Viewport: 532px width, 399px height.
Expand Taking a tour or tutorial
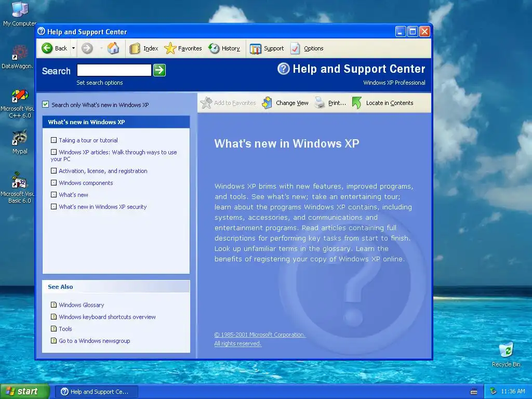coord(54,140)
